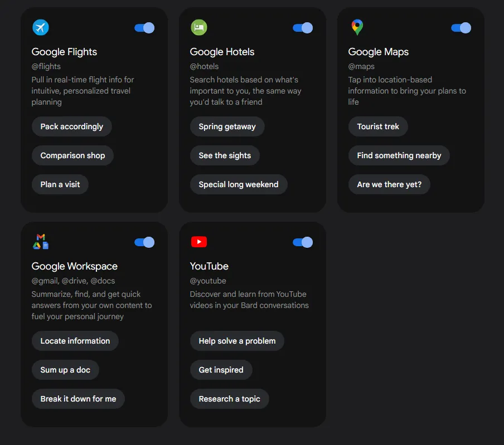
Task: Pick the Spring getaway suggestion
Action: [x=227, y=126]
